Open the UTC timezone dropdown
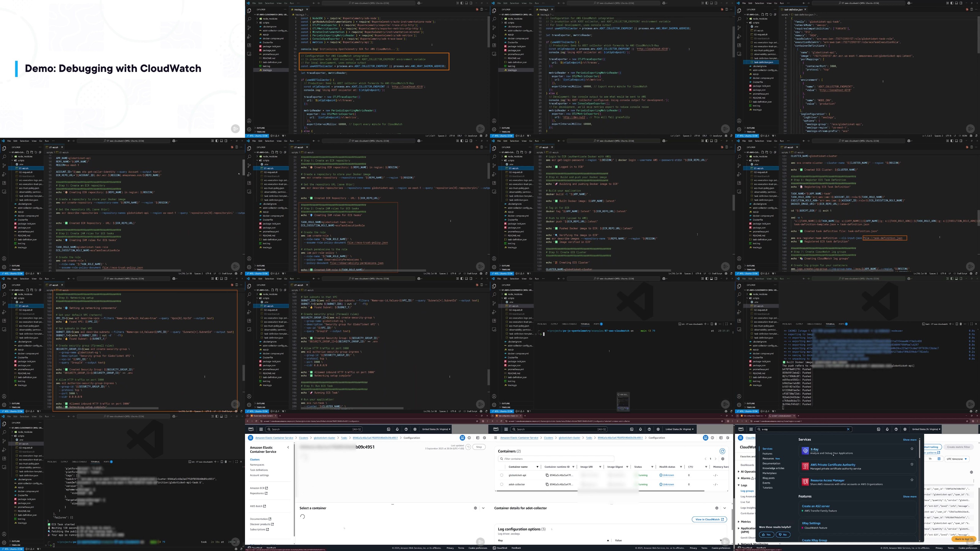The width and height of the screenshot is (980, 551). [957, 459]
